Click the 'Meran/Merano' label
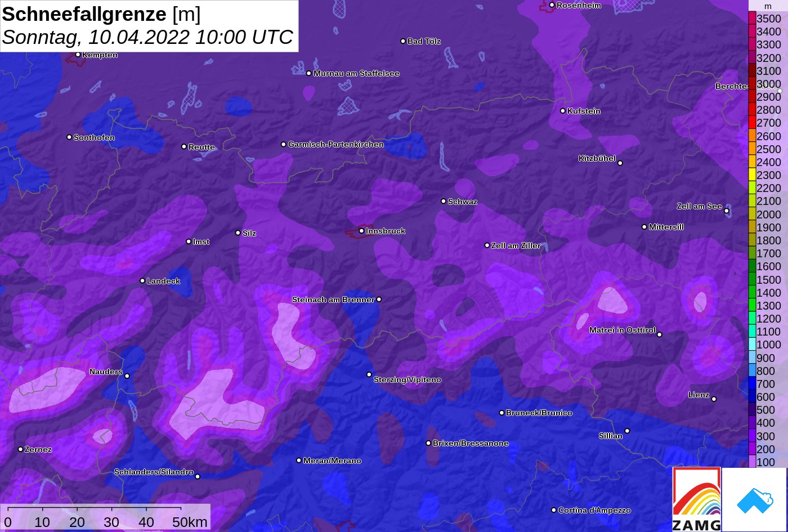Image resolution: width=788 pixels, height=532 pixels. click(x=332, y=461)
